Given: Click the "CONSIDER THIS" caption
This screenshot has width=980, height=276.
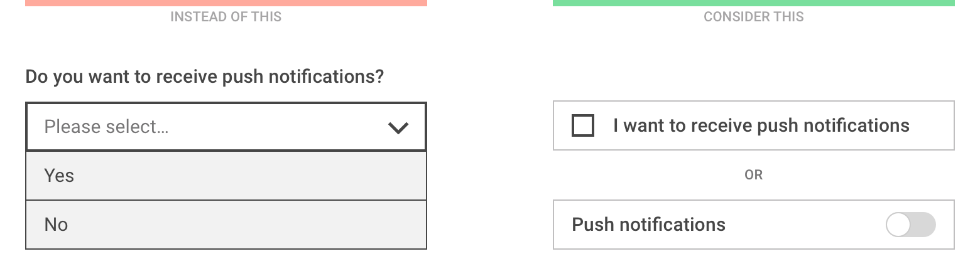Looking at the screenshot, I should pos(753,17).
